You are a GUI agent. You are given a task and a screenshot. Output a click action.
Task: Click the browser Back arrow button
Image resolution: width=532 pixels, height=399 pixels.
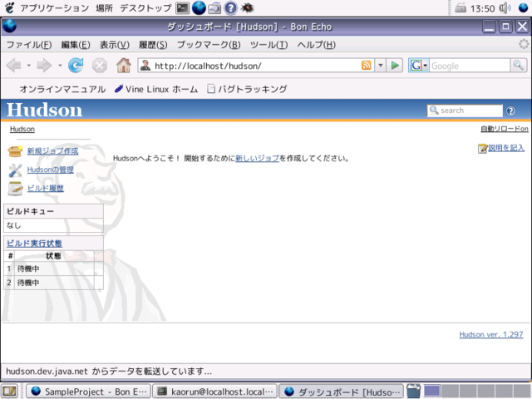[x=14, y=65]
